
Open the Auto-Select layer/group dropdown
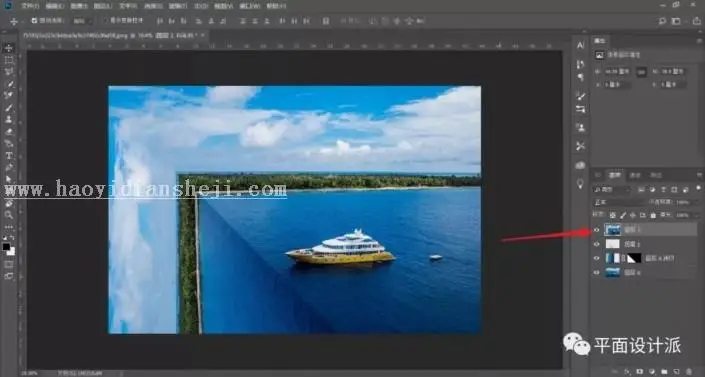point(82,21)
